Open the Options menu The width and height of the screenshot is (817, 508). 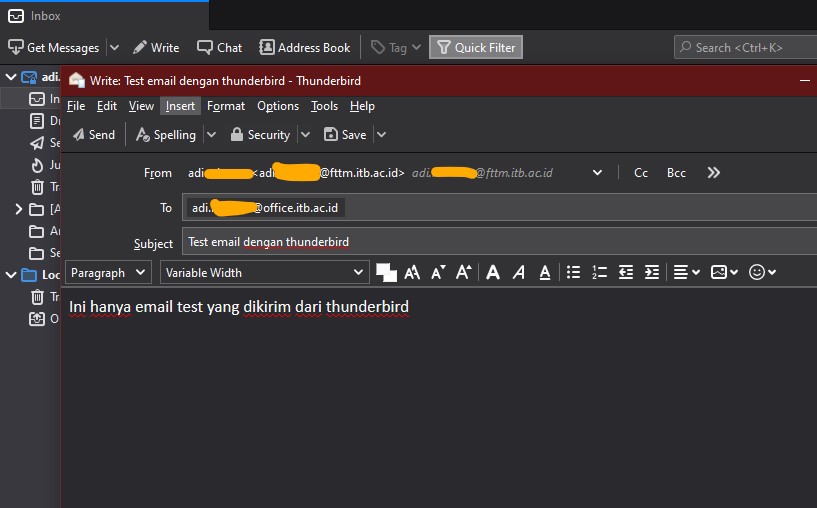pos(278,106)
